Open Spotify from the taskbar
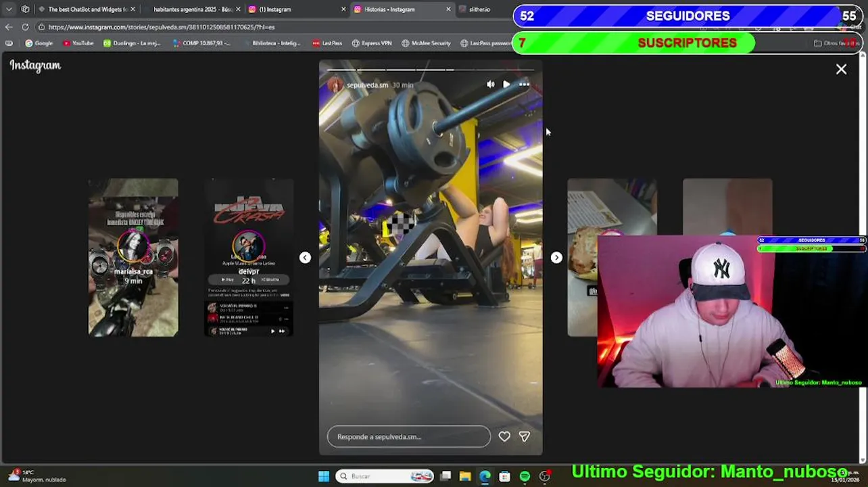This screenshot has height=487, width=868. pos(525,476)
